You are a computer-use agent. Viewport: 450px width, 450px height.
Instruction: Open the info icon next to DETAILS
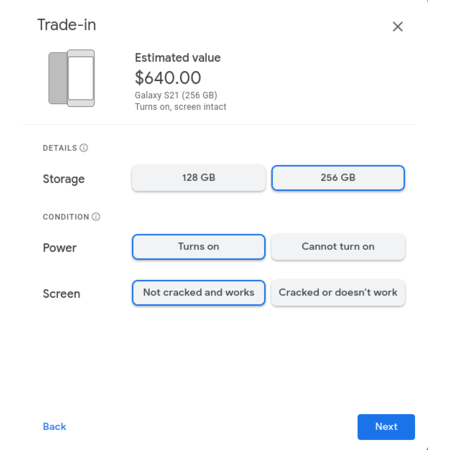(x=84, y=148)
